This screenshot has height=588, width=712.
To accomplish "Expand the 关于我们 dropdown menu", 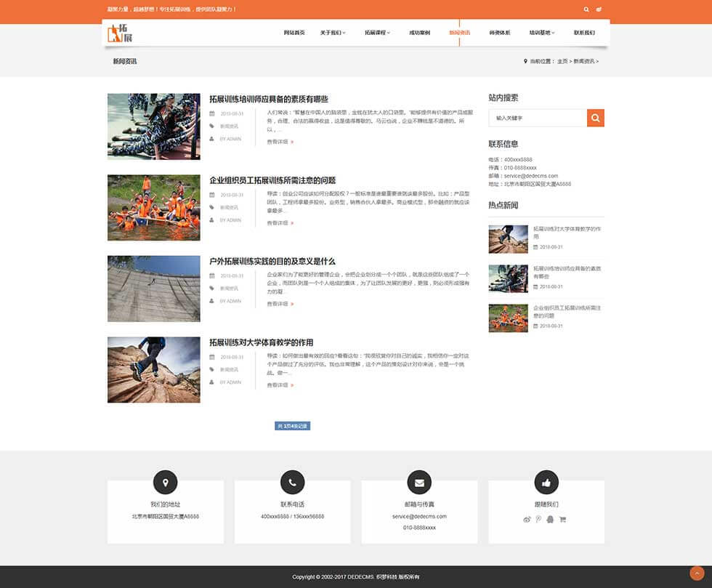I will (x=333, y=33).
